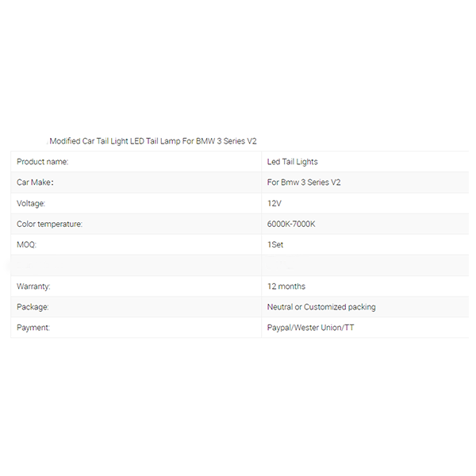Click the empty value cell below 1Set

[365, 266]
